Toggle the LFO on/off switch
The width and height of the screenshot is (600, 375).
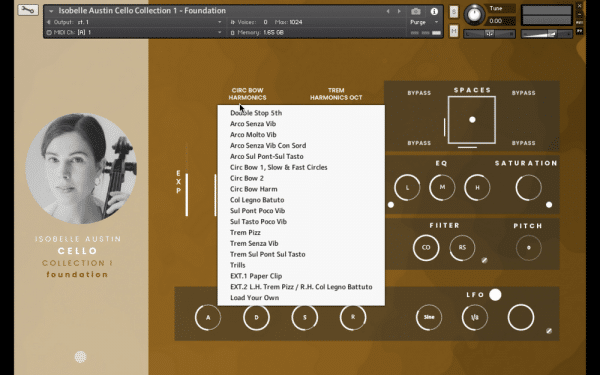coord(495,295)
